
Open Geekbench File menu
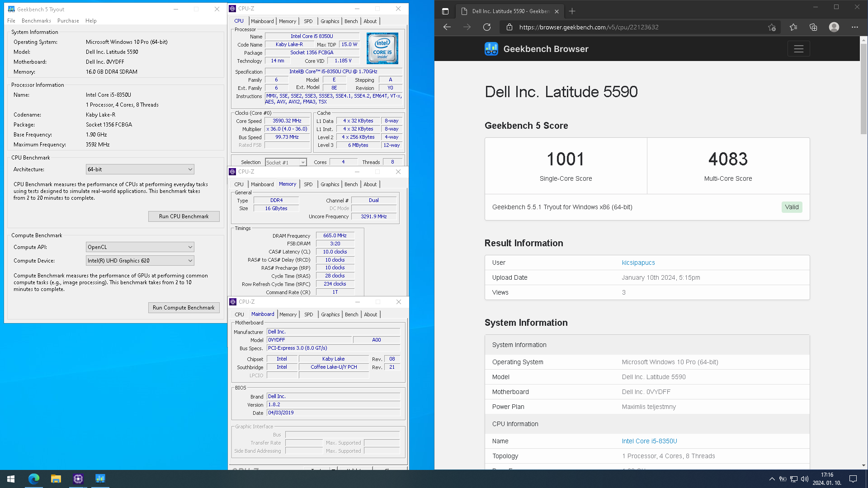click(11, 21)
